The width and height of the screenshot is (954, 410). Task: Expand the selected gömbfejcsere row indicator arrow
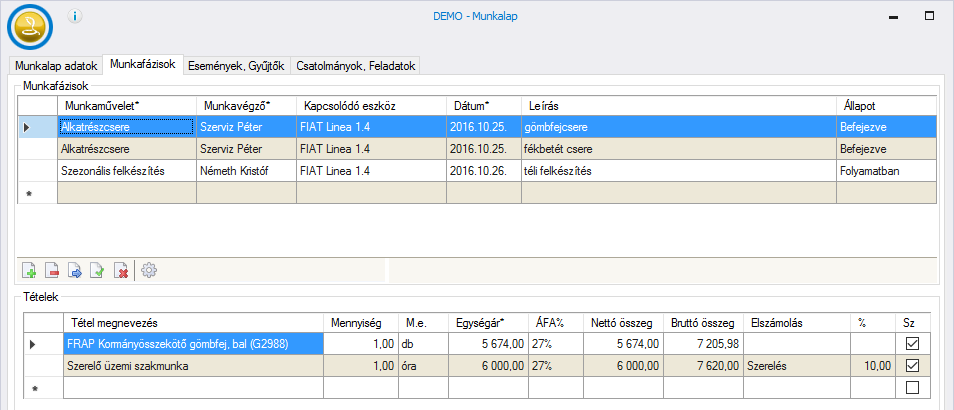pos(27,127)
